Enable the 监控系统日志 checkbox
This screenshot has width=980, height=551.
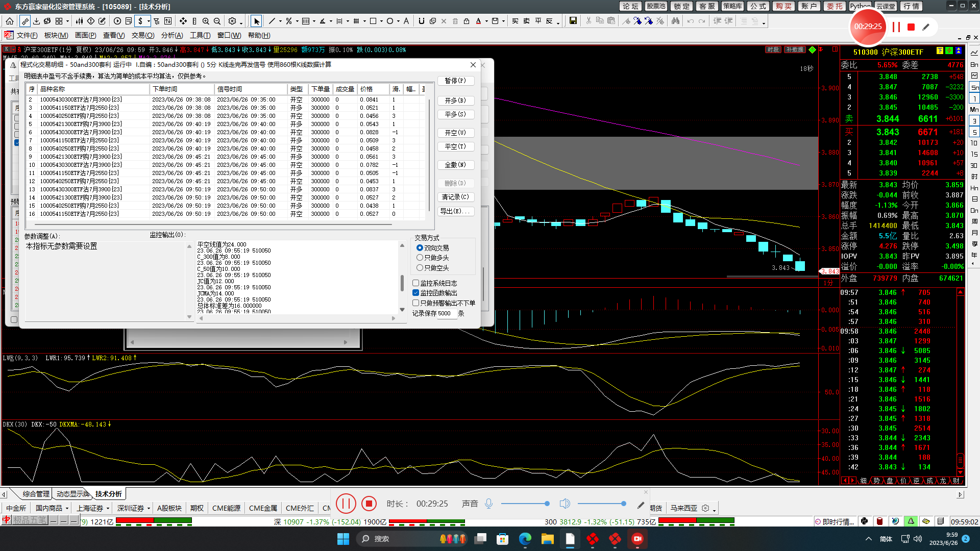point(415,283)
